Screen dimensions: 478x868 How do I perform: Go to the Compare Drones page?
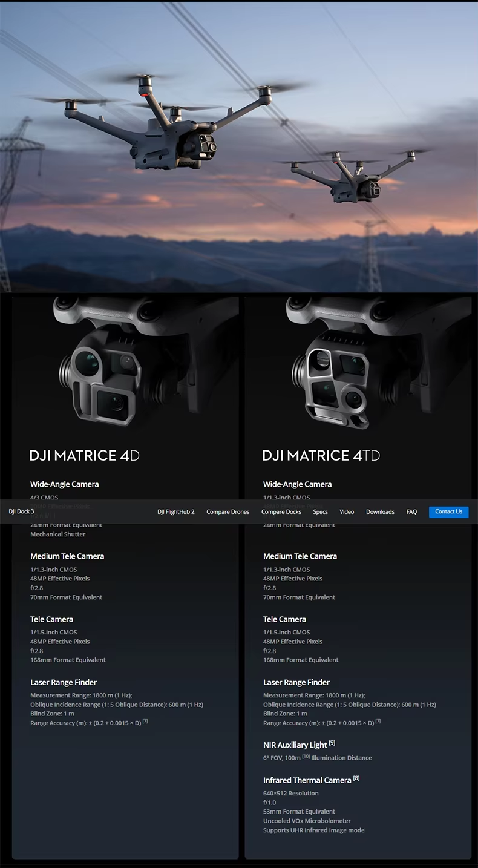pos(228,512)
